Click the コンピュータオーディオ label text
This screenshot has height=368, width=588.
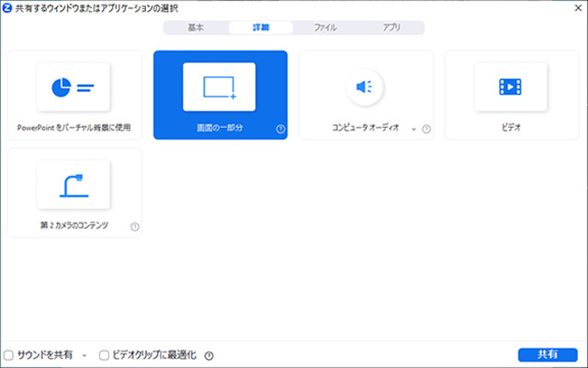coord(366,128)
